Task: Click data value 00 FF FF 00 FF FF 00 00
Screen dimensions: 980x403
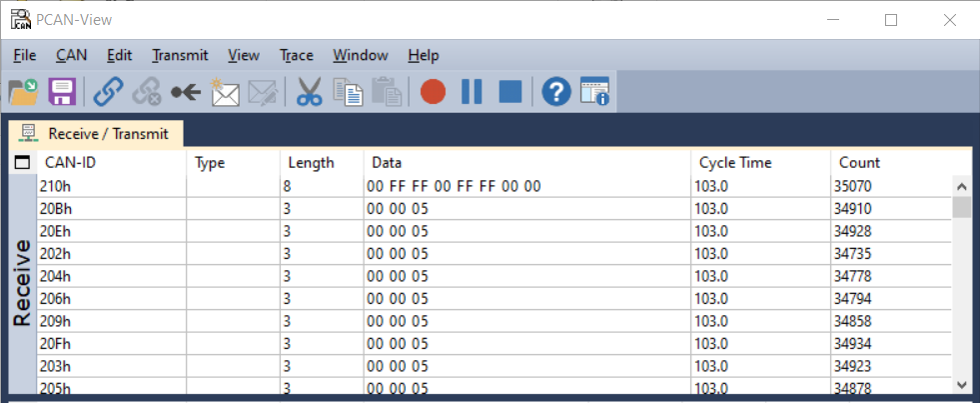Action: click(x=454, y=186)
